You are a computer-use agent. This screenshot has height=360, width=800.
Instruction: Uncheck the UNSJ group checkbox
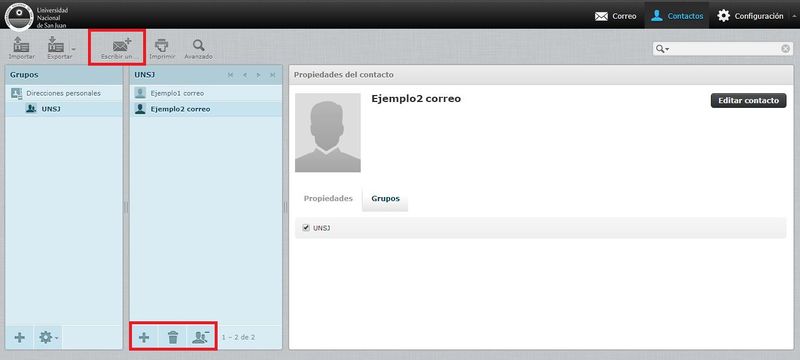click(306, 228)
